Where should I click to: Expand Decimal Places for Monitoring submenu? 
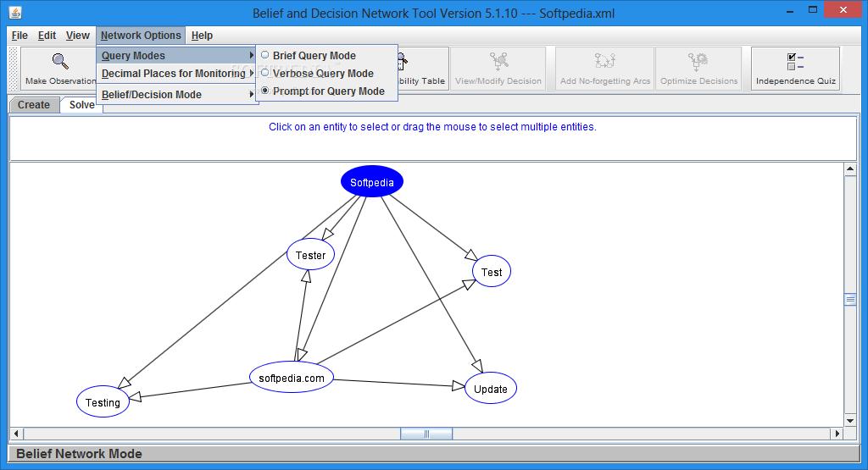[176, 73]
